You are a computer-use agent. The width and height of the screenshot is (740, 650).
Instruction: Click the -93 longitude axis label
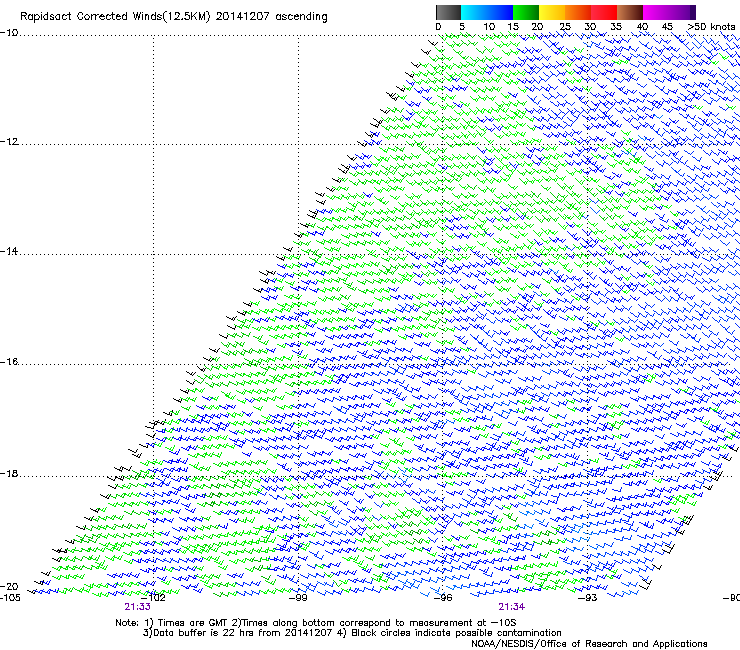[x=588, y=598]
